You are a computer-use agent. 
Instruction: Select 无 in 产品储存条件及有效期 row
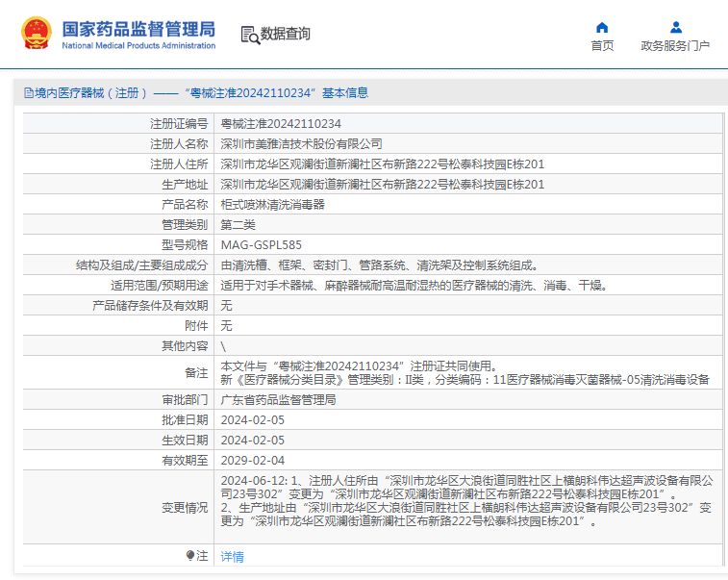pyautogui.click(x=226, y=306)
